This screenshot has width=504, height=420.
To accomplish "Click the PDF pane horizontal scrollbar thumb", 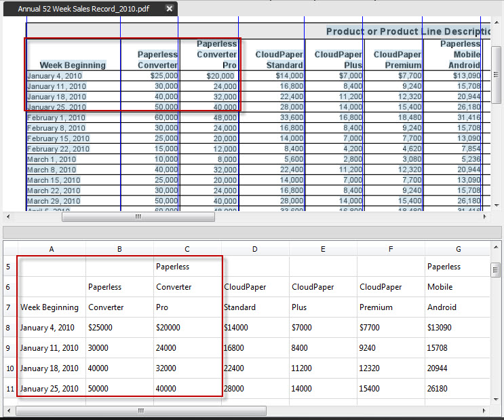I will coord(138,216).
